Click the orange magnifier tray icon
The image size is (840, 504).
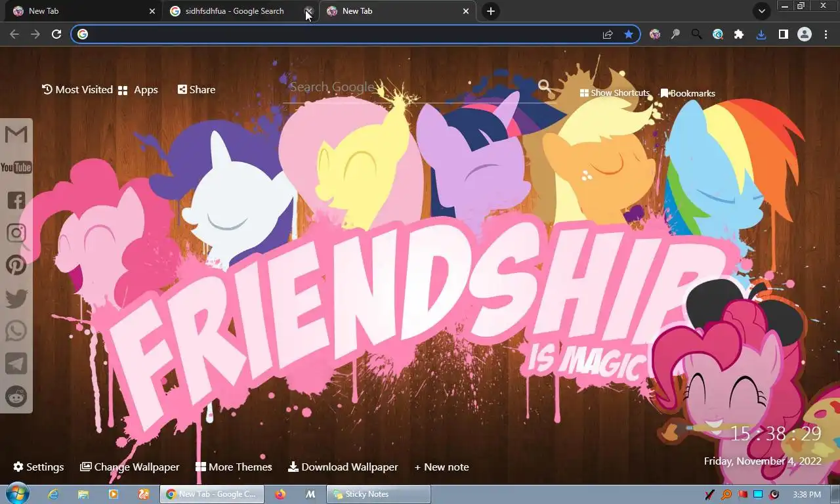[726, 495]
